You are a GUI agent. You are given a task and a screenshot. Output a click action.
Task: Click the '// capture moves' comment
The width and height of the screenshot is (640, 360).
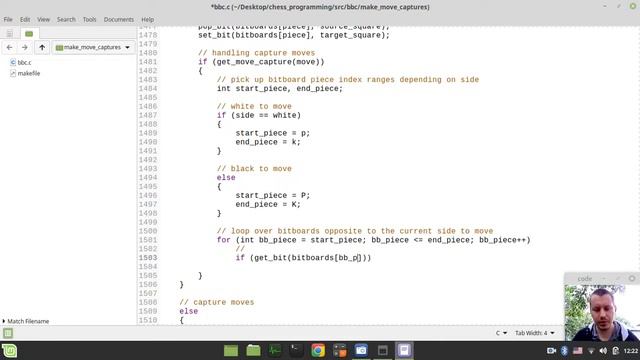click(216, 302)
